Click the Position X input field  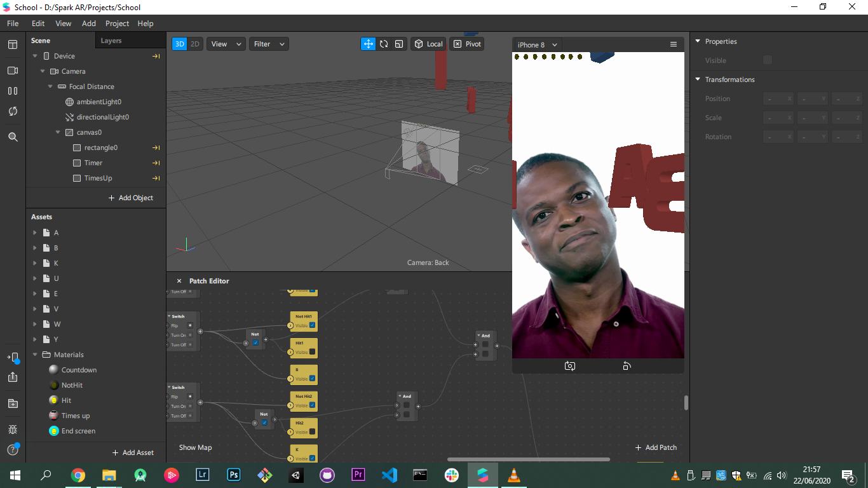point(779,98)
